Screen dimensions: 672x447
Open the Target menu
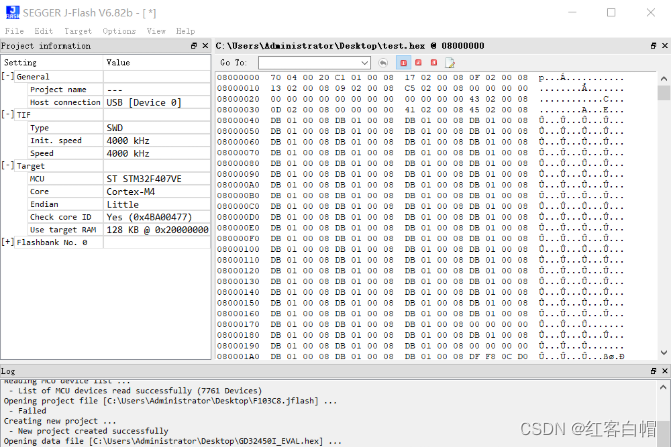(x=78, y=31)
